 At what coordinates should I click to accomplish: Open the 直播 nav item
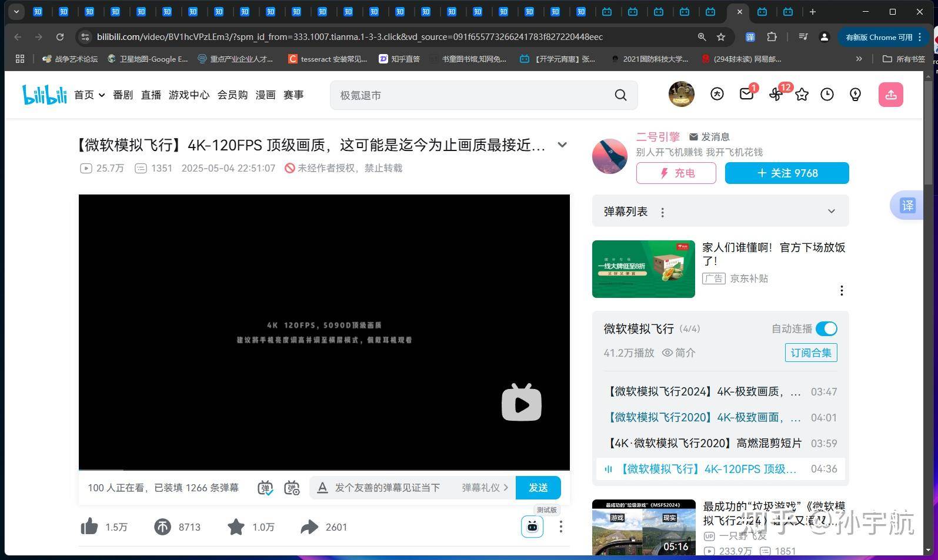click(x=151, y=95)
